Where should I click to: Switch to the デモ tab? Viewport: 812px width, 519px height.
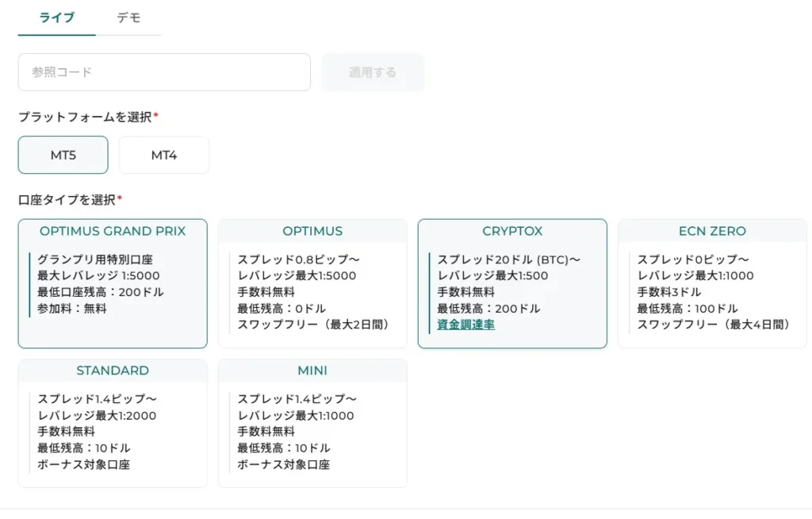(x=129, y=18)
